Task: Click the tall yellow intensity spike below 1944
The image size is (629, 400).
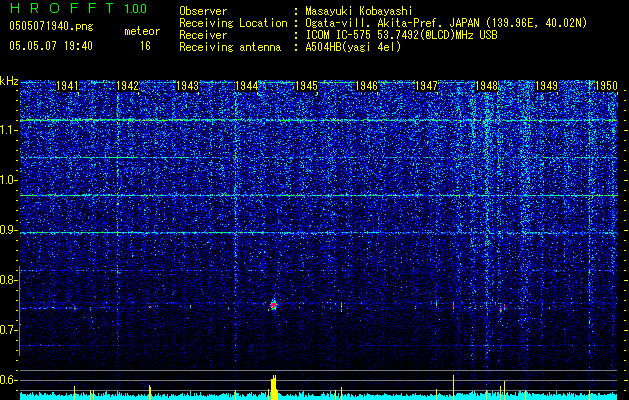Action: click(274, 387)
